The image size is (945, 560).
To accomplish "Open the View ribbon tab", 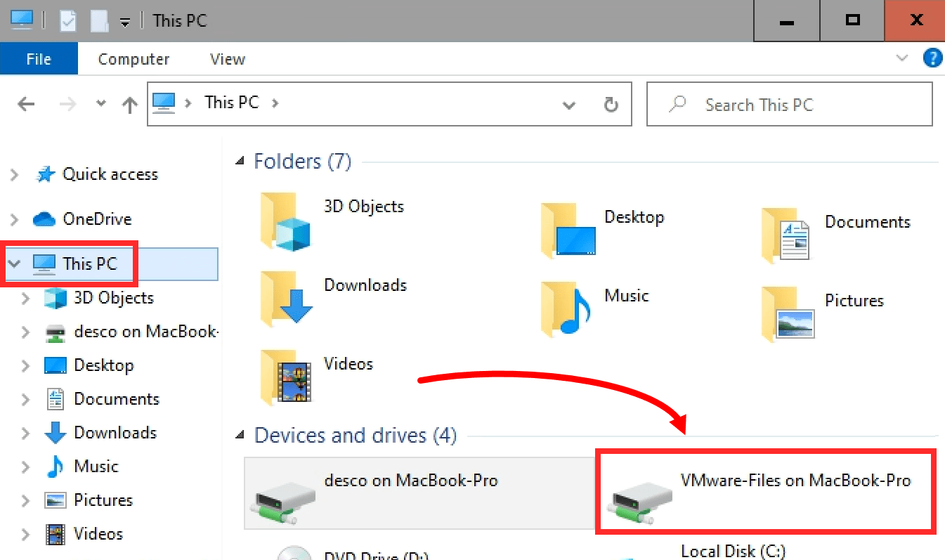I will pyautogui.click(x=227, y=59).
